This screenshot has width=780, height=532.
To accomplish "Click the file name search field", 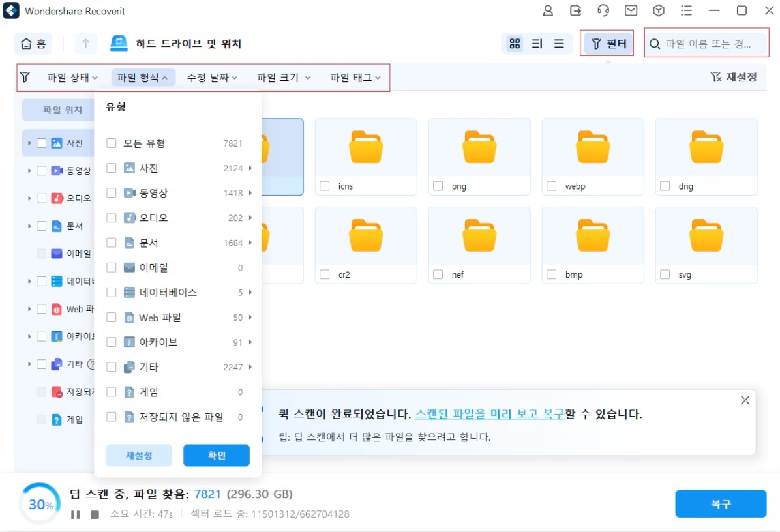I will [708, 44].
